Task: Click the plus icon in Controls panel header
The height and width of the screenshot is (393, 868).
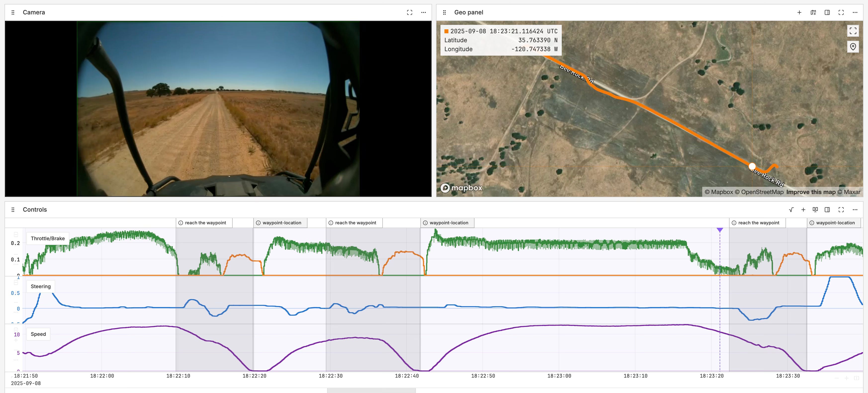Action: (x=803, y=210)
